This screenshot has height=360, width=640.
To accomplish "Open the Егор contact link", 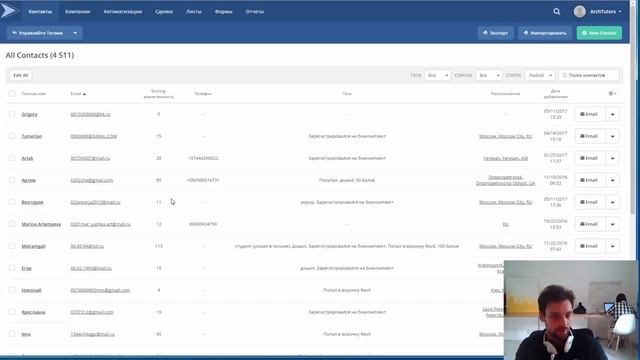I will [x=27, y=268].
